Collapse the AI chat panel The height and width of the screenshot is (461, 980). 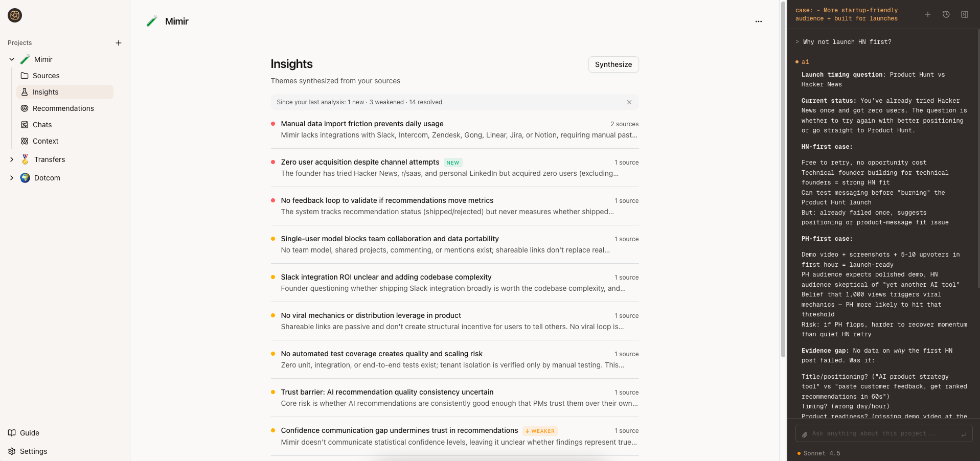[965, 14]
